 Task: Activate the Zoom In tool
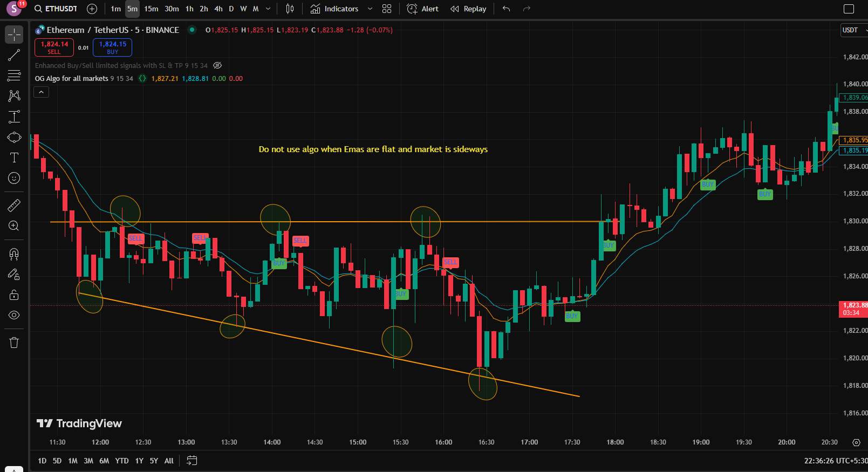click(x=14, y=225)
